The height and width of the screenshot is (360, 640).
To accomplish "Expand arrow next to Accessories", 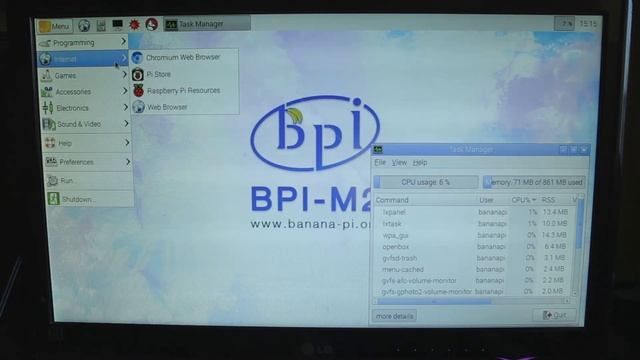I will [125, 91].
